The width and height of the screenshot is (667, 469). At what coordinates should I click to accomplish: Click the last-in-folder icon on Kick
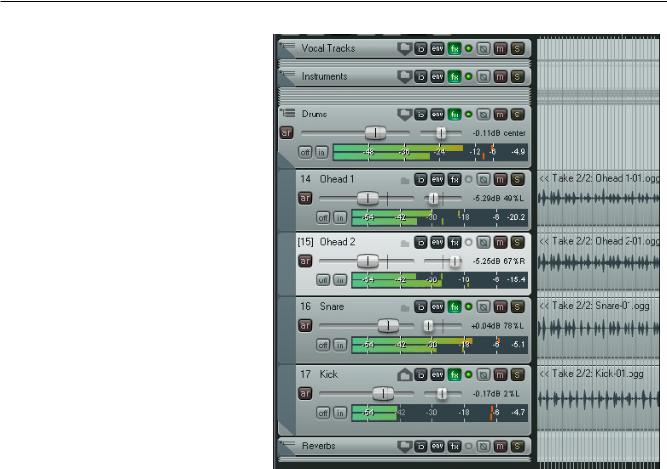click(405, 375)
